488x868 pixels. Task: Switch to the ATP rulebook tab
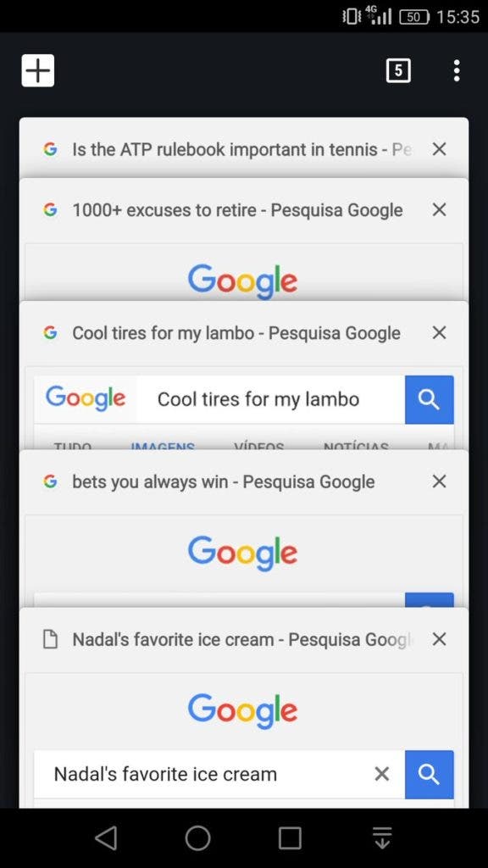pyautogui.click(x=241, y=149)
